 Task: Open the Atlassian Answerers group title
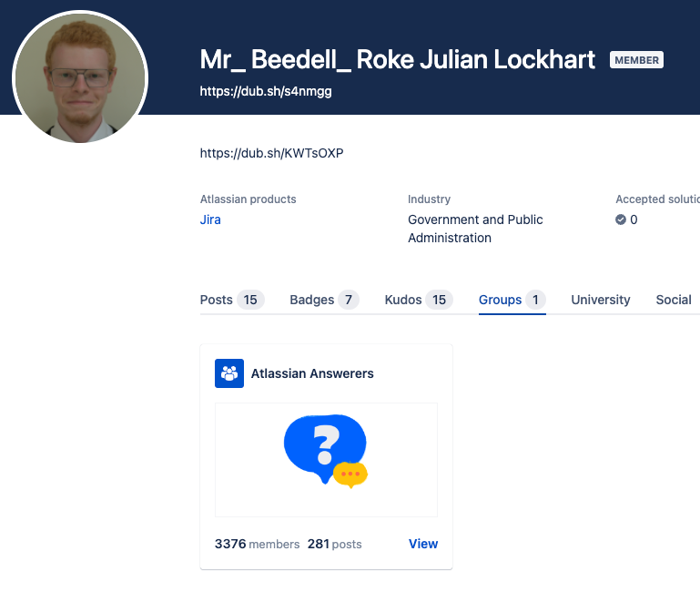(312, 373)
